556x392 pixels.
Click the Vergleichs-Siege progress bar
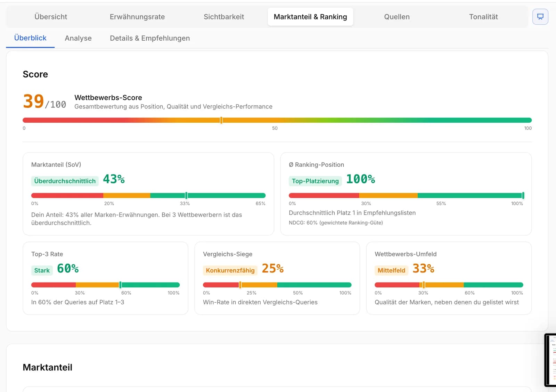(277, 285)
